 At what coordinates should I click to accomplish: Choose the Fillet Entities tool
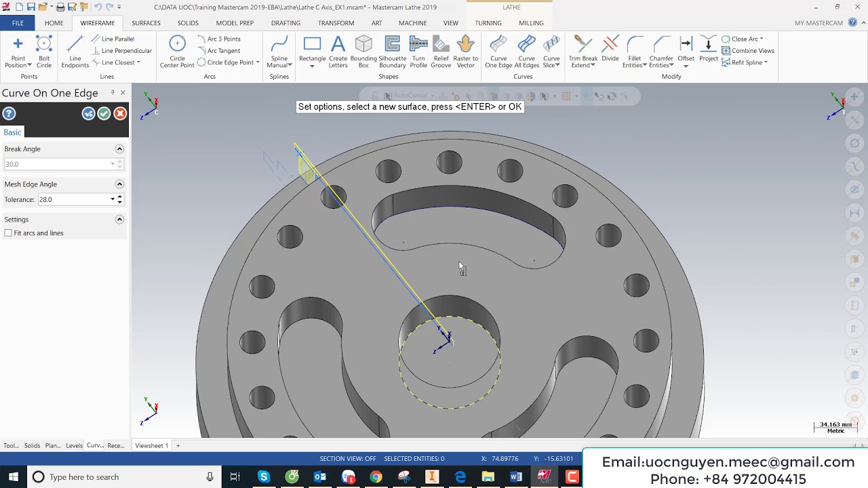635,52
